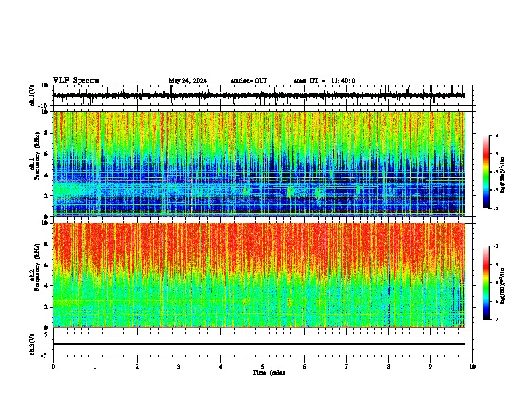Click inside the ch.1 spectrogram panel

tap(259, 164)
